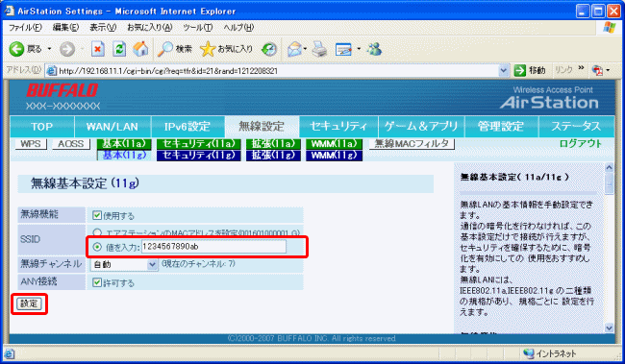Click the Windows flag logo
The height and width of the screenshot is (364, 625).
point(609,27)
